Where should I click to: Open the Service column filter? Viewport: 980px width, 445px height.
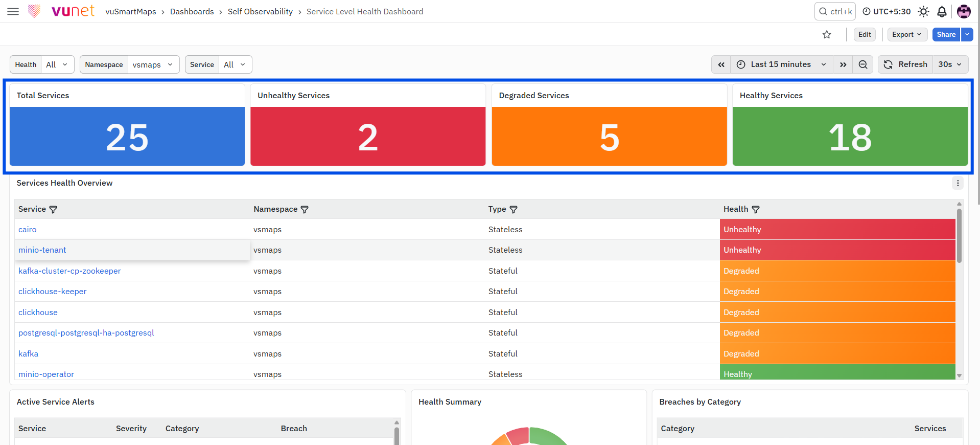[x=53, y=209]
